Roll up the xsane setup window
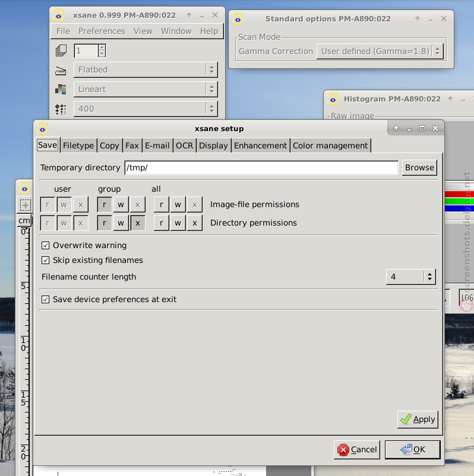The height and width of the screenshot is (476, 474). click(396, 128)
